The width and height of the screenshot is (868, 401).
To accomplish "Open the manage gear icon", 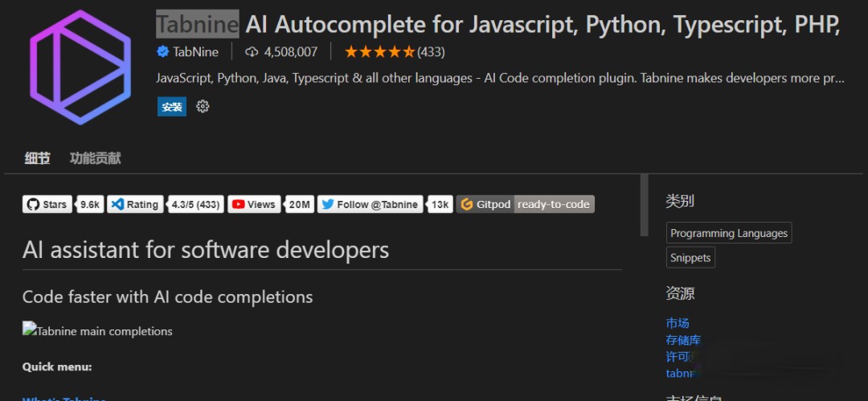I will point(203,106).
